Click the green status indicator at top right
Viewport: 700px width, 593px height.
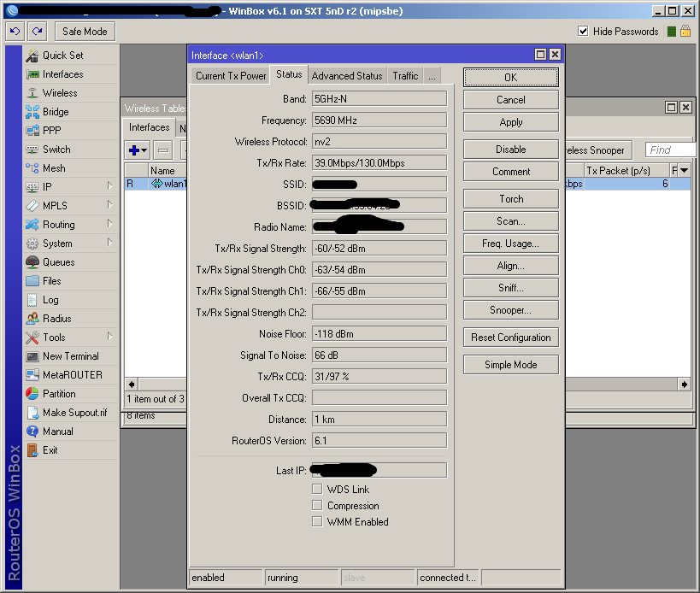click(671, 32)
